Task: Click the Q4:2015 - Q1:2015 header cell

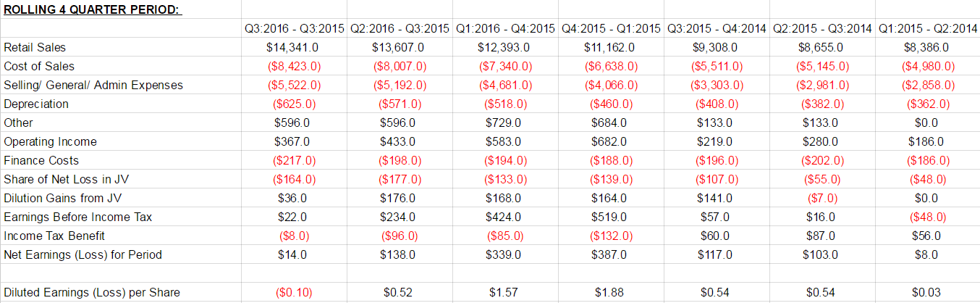Action: pyautogui.click(x=611, y=29)
